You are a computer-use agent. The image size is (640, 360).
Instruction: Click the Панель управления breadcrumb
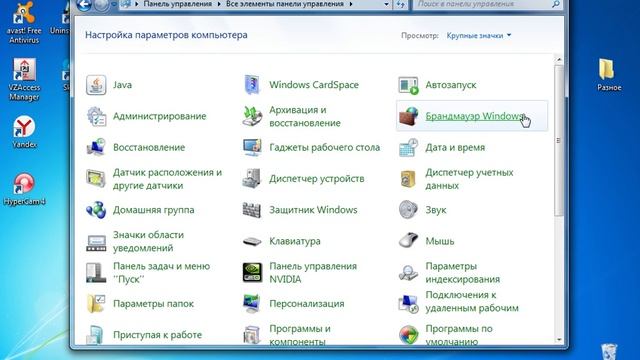pyautogui.click(x=178, y=4)
